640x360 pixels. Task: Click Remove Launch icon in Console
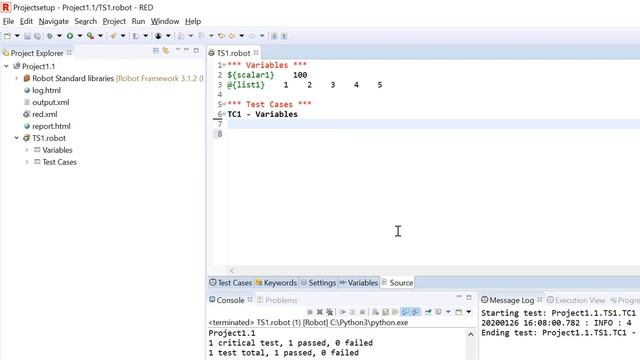320,312
